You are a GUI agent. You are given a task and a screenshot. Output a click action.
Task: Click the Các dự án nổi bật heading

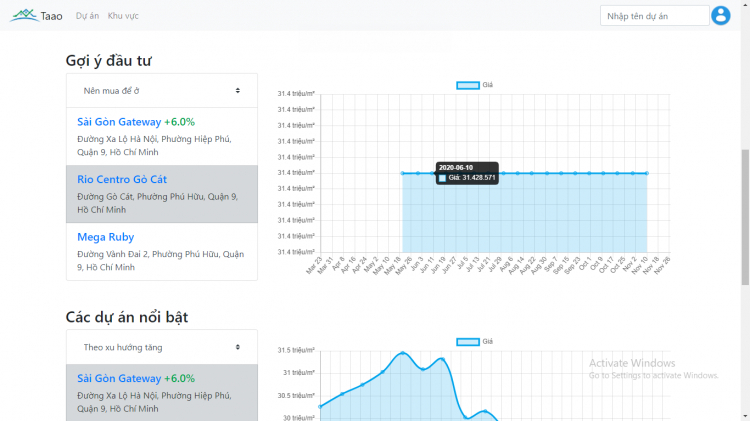tap(127, 317)
